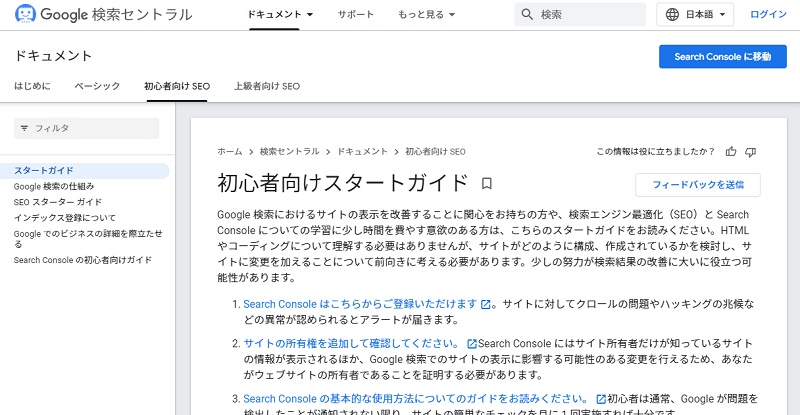Click the magnifier icon in search box
The height and width of the screenshot is (415, 800).
coord(527,14)
